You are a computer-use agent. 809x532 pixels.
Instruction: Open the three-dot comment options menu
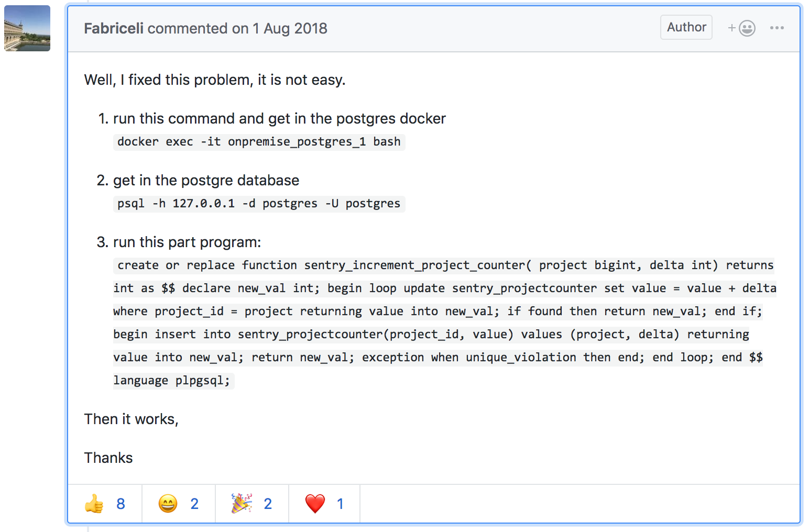tap(777, 28)
